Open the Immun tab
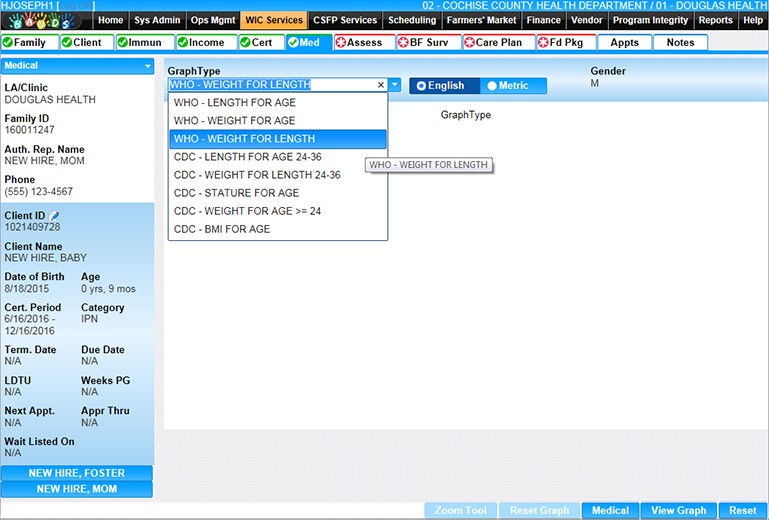 pos(144,42)
